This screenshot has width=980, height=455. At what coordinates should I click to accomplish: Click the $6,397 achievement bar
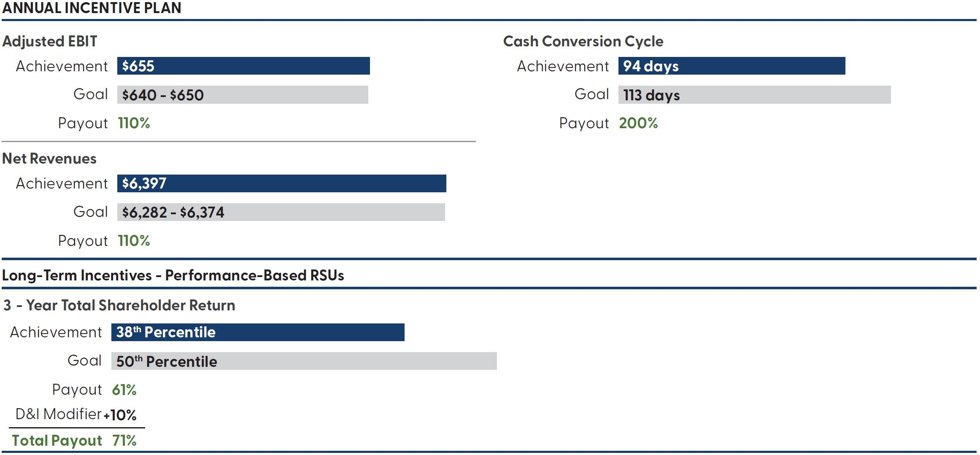[281, 183]
